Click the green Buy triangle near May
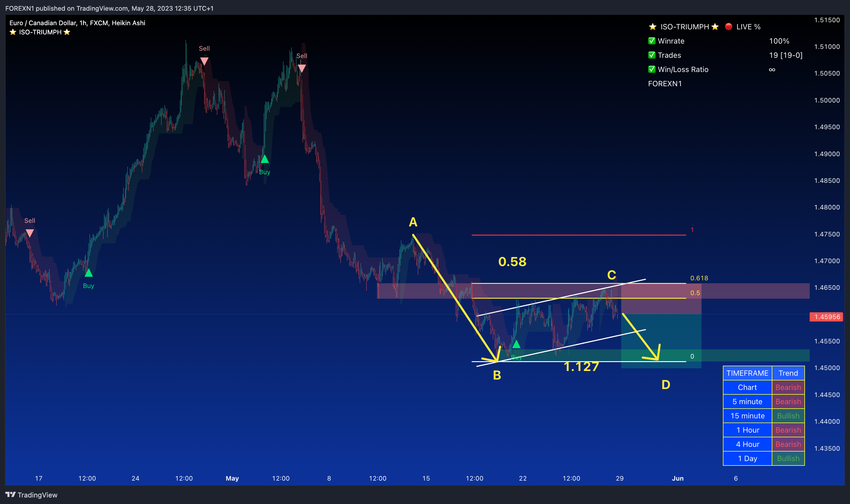Screen dimensions: 850x504 click(x=265, y=159)
